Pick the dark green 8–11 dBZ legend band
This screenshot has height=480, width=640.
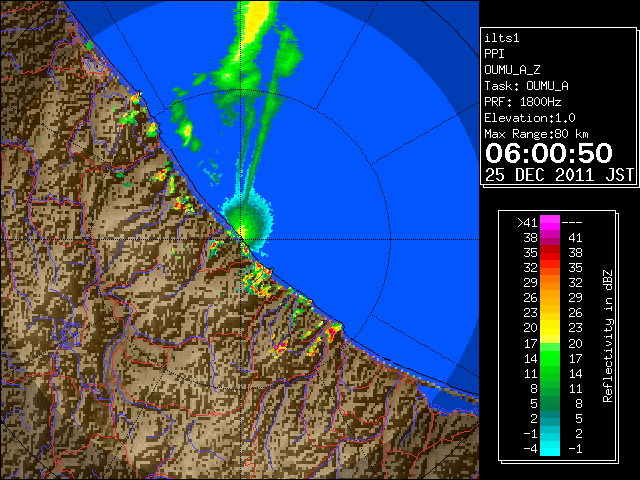pos(550,388)
